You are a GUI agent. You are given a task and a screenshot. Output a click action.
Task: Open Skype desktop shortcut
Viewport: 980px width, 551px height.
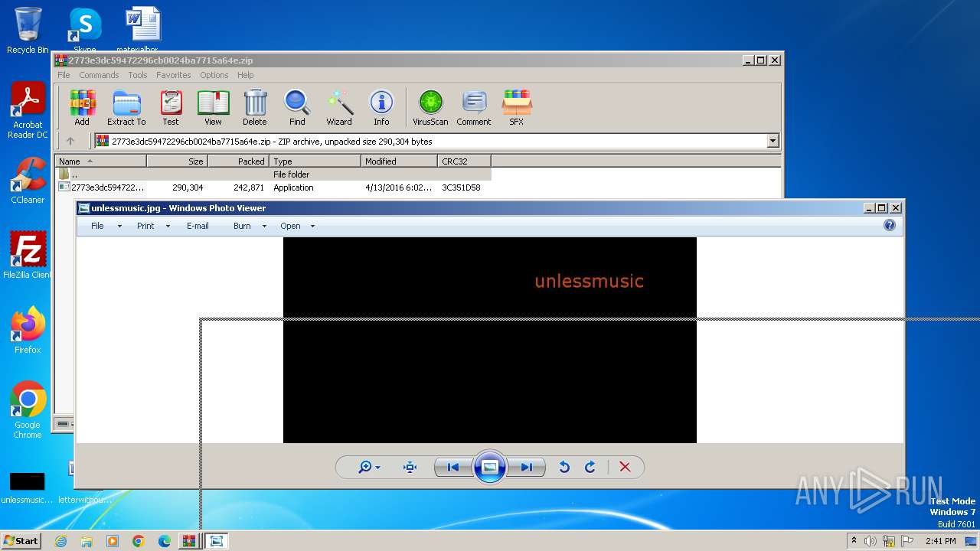(x=84, y=29)
